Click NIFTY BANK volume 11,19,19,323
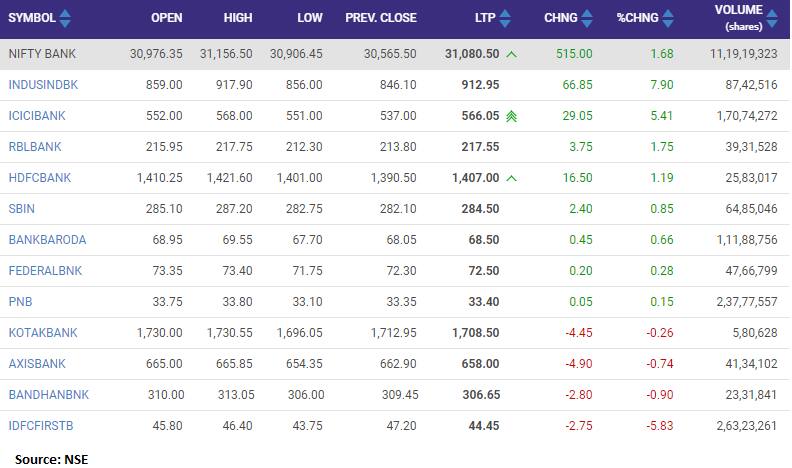 (744, 54)
